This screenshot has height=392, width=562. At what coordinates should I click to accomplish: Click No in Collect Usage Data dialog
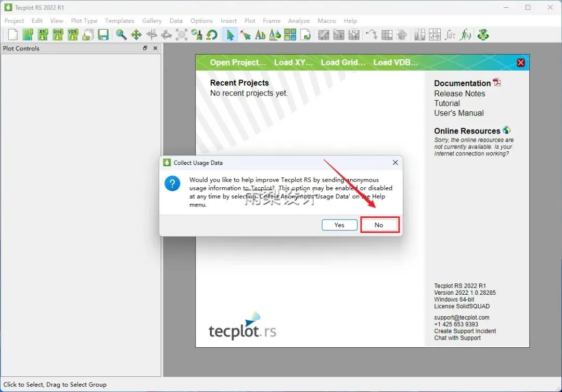(x=379, y=225)
